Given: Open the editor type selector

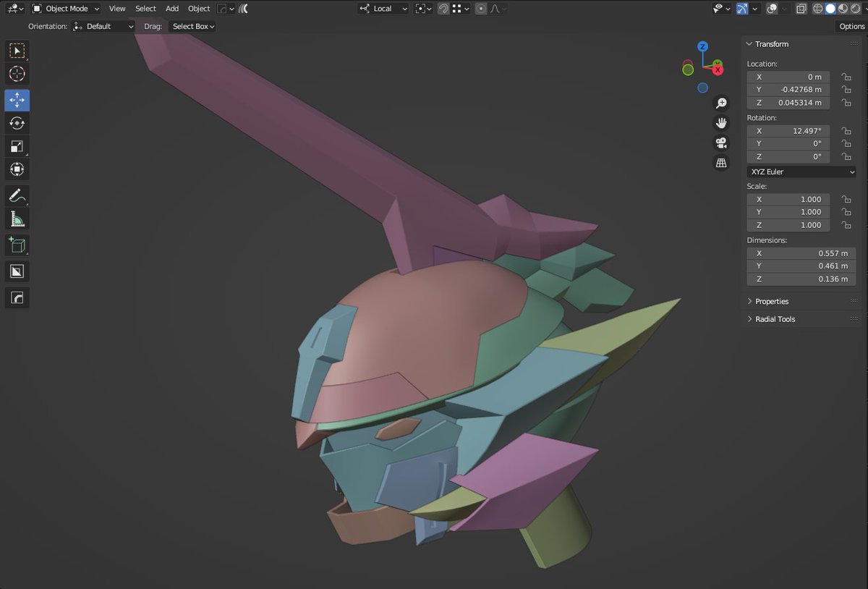Looking at the screenshot, I should tap(14, 9).
